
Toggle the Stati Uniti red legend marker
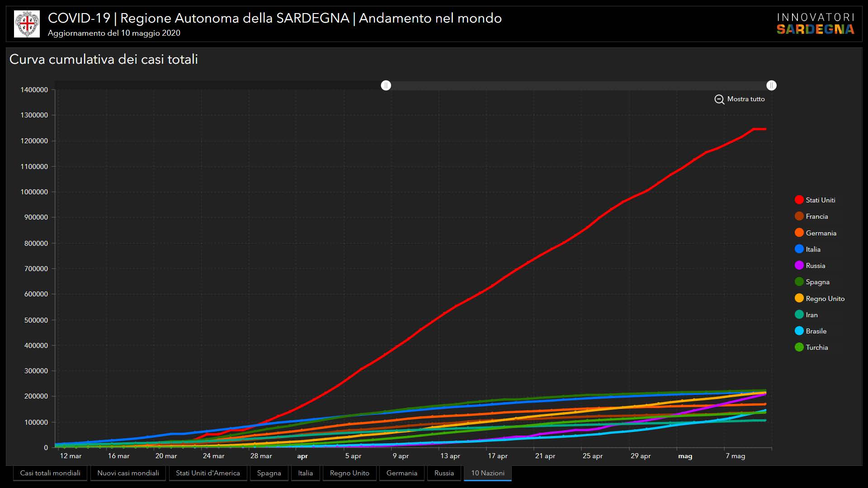tap(799, 200)
